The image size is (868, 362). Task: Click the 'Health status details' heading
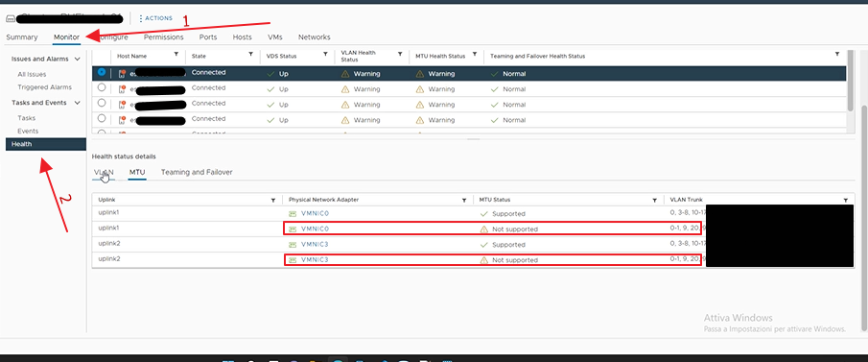point(124,157)
